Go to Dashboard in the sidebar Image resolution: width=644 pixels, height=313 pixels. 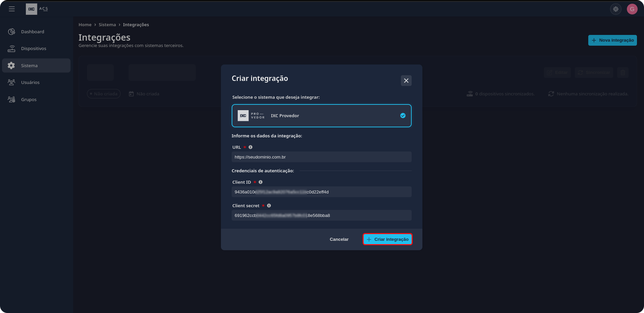[x=36, y=32]
